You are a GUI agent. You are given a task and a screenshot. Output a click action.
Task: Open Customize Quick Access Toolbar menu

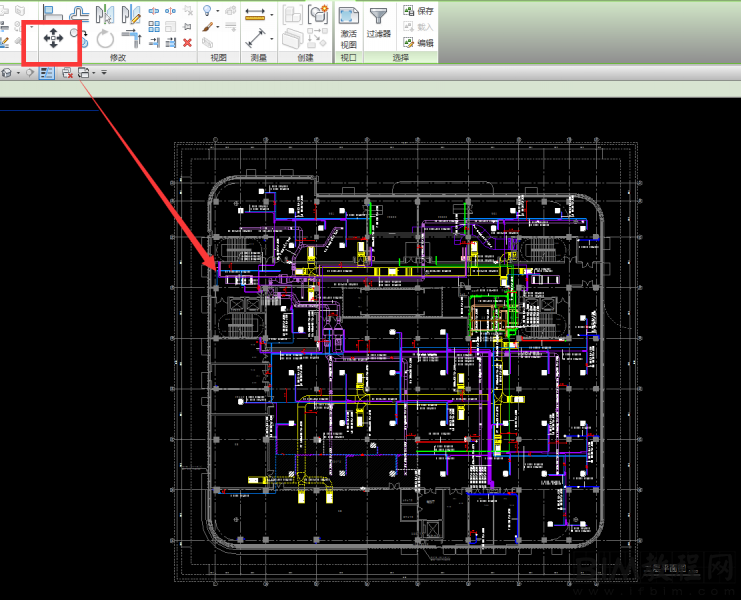pos(104,73)
